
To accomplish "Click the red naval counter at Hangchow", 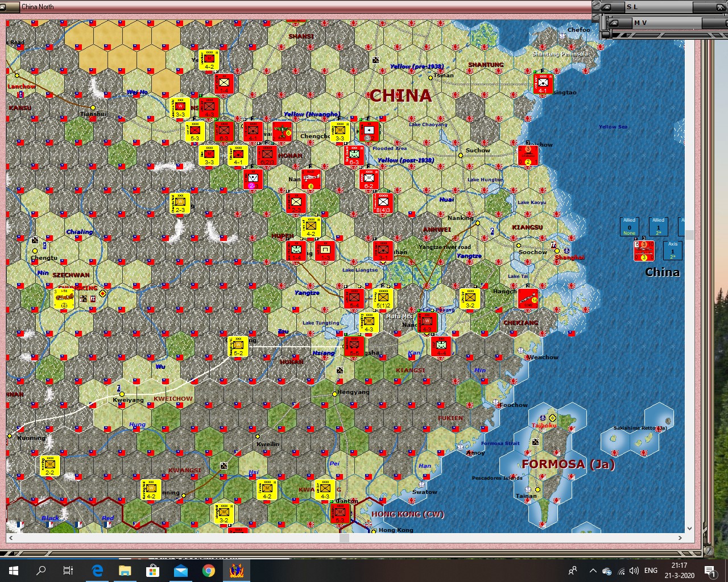I will [x=528, y=299].
